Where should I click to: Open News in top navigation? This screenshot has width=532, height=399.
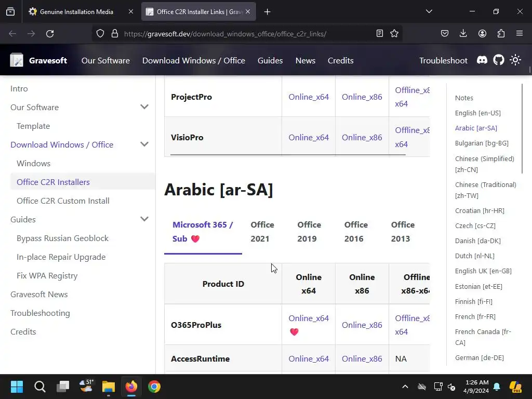click(x=305, y=60)
